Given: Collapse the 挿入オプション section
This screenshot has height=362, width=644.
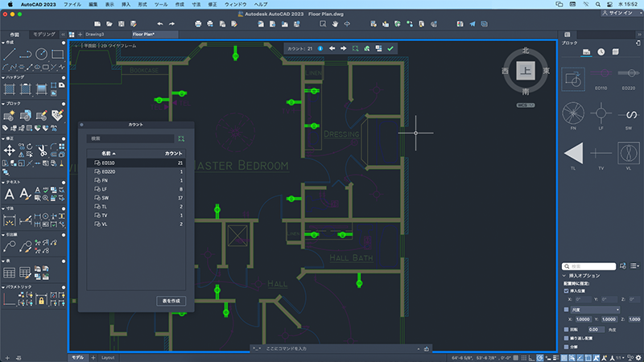Looking at the screenshot, I should [564, 276].
